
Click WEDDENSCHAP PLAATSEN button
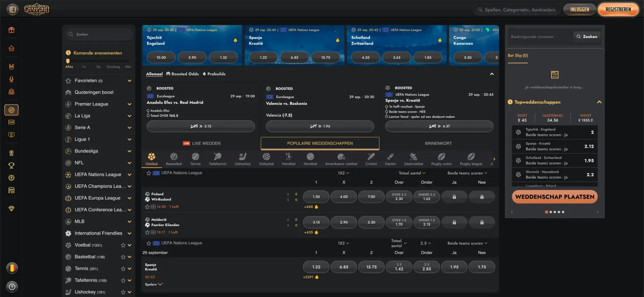point(555,197)
